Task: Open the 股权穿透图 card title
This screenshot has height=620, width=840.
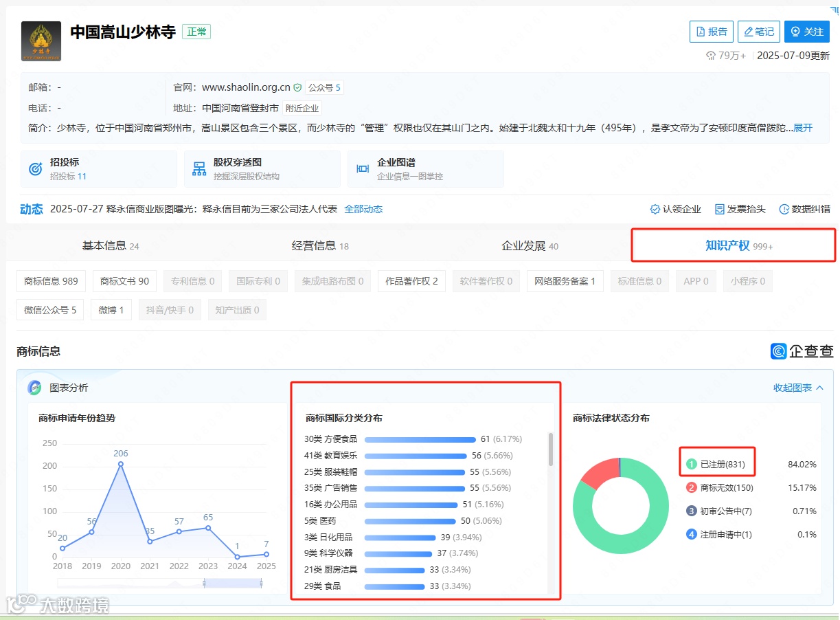Action: point(238,162)
